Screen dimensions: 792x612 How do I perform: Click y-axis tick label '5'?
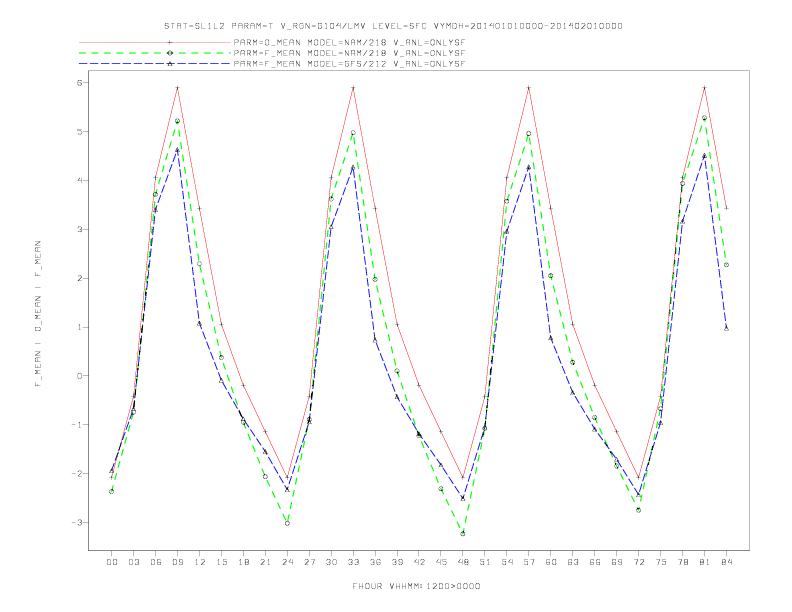tap(80, 131)
